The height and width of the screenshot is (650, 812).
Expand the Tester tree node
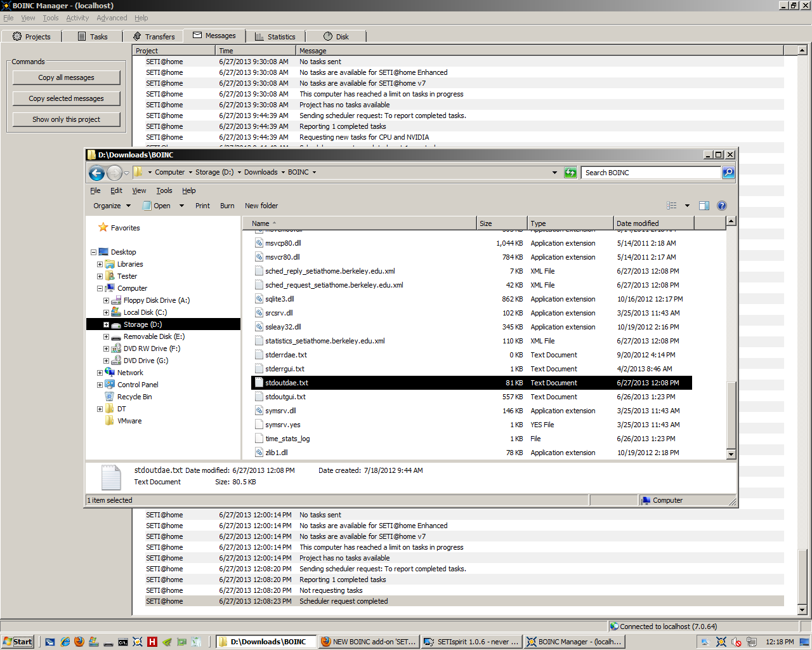(100, 276)
